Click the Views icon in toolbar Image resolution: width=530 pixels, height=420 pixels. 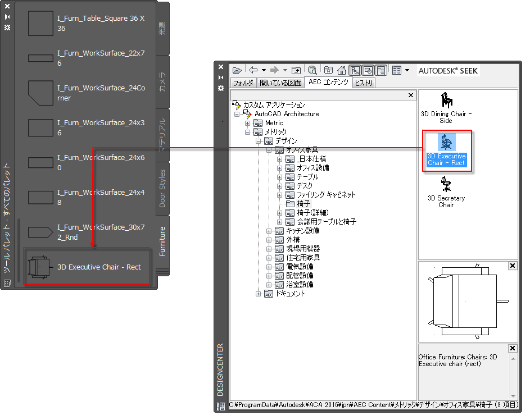click(397, 70)
